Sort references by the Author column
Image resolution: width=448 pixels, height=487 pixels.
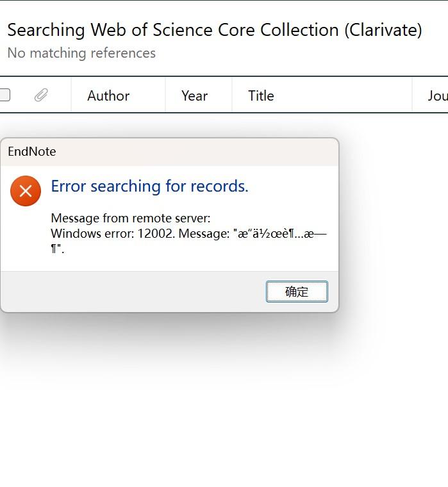tap(108, 95)
